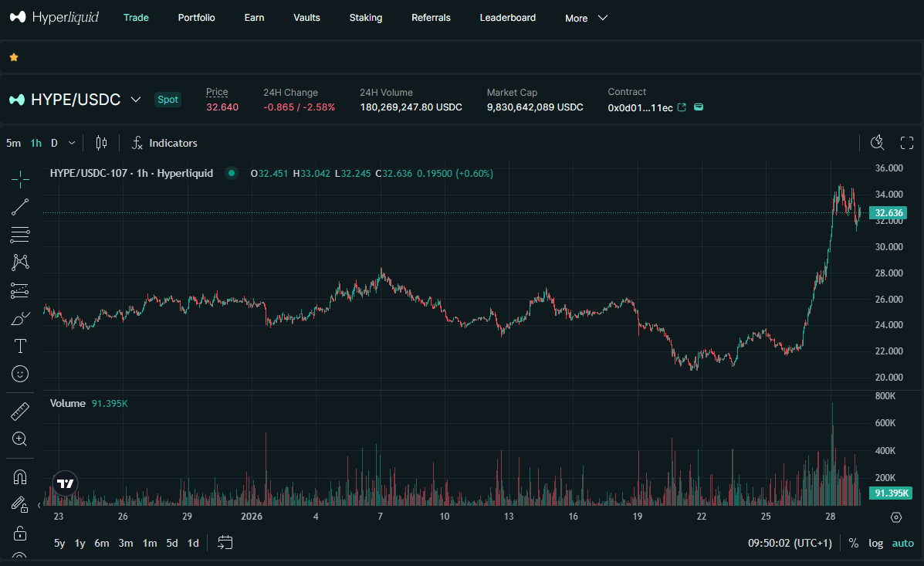Screen dimensions: 924x566
Task: Click the 24H Change value -0.865 / -2.58%
Action: pos(300,107)
